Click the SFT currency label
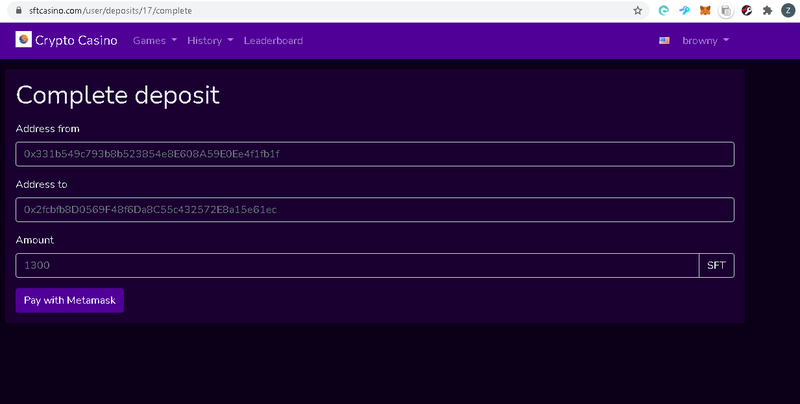 click(x=716, y=265)
